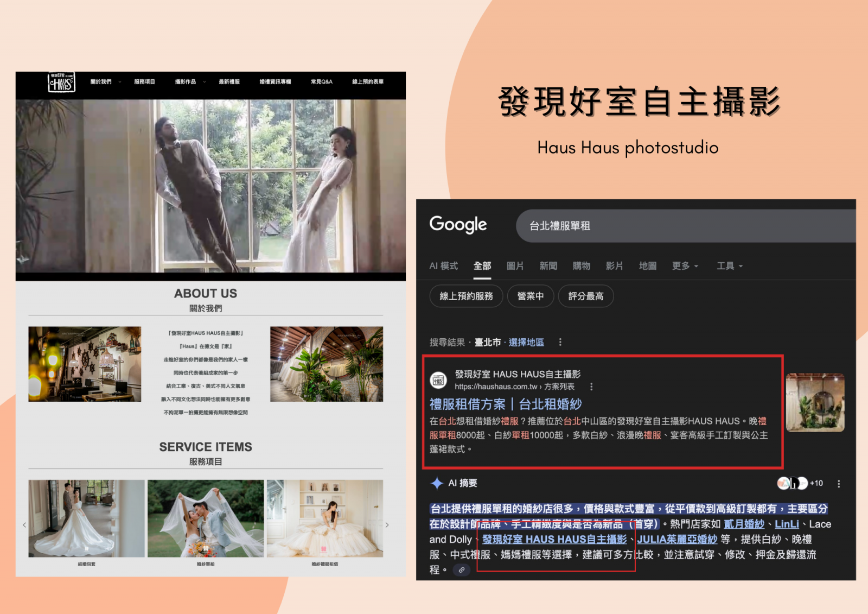868x614 pixels.
Task: Click the 貳月婚紗 link in the AI summary
Action: click(744, 524)
